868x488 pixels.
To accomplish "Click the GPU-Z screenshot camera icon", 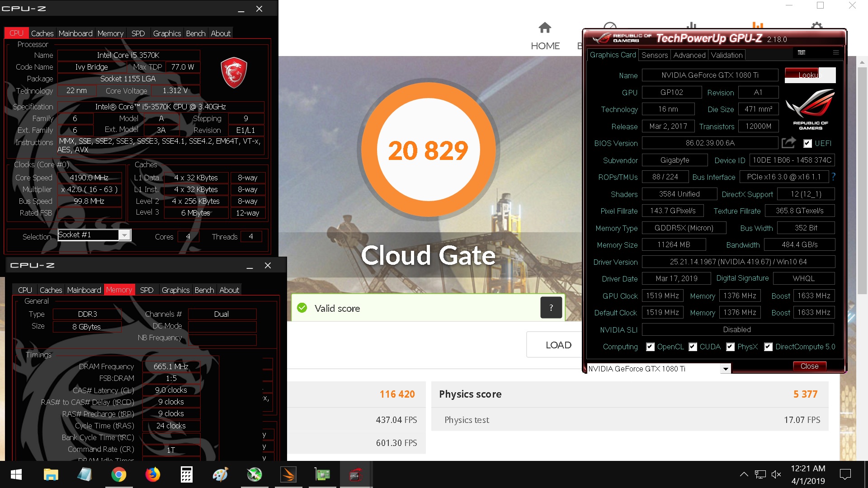I will pos(802,52).
